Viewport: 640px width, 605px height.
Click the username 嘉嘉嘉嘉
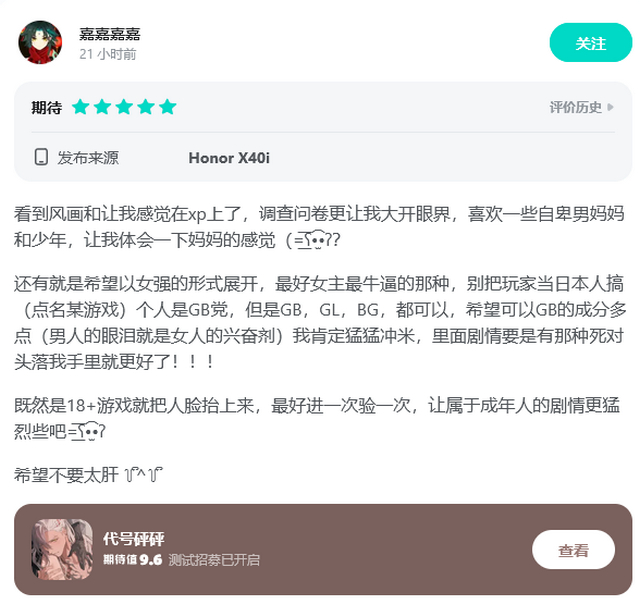(110, 34)
